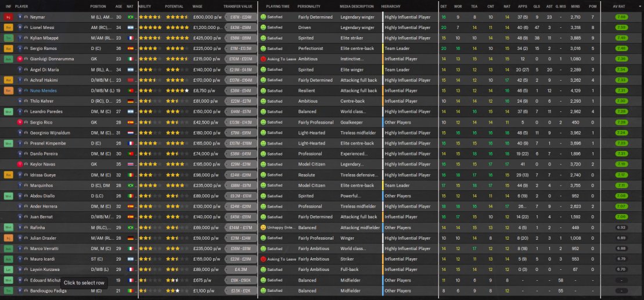Image resolution: width=644 pixels, height=300 pixels.
Task: Click Julian Draxler's orange Inj status badge
Action: [x=8, y=238]
